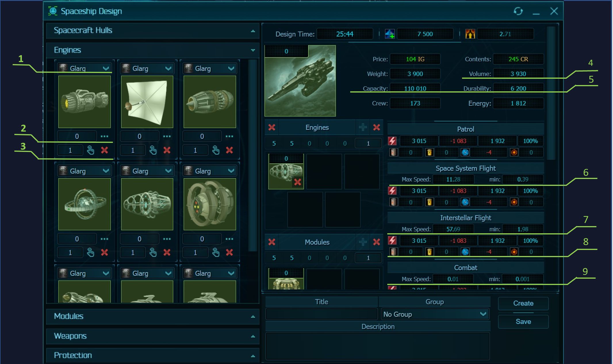The height and width of the screenshot is (364, 613).
Task: Open first engine's Glarg race dropdown
Action: click(x=84, y=68)
